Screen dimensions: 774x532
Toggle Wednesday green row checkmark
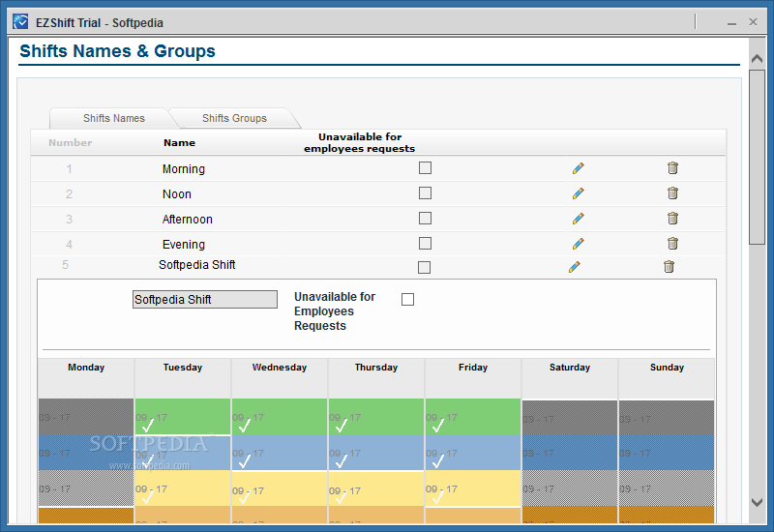click(x=245, y=425)
